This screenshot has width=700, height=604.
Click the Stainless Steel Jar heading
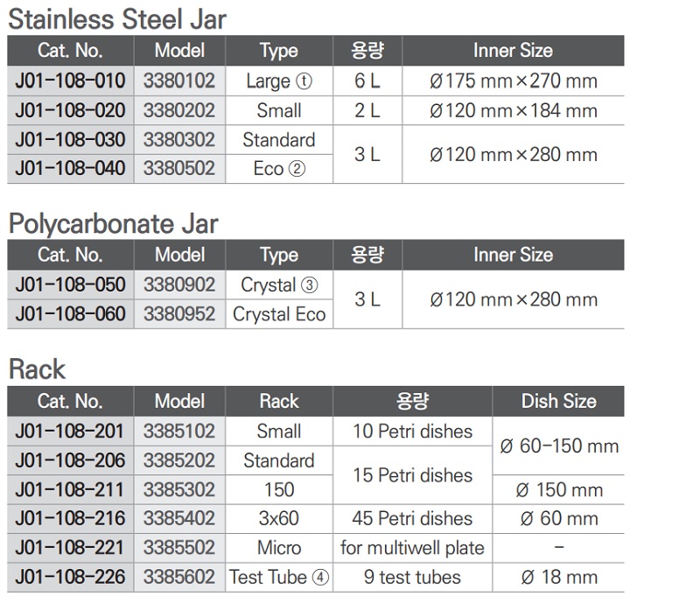tap(117, 19)
